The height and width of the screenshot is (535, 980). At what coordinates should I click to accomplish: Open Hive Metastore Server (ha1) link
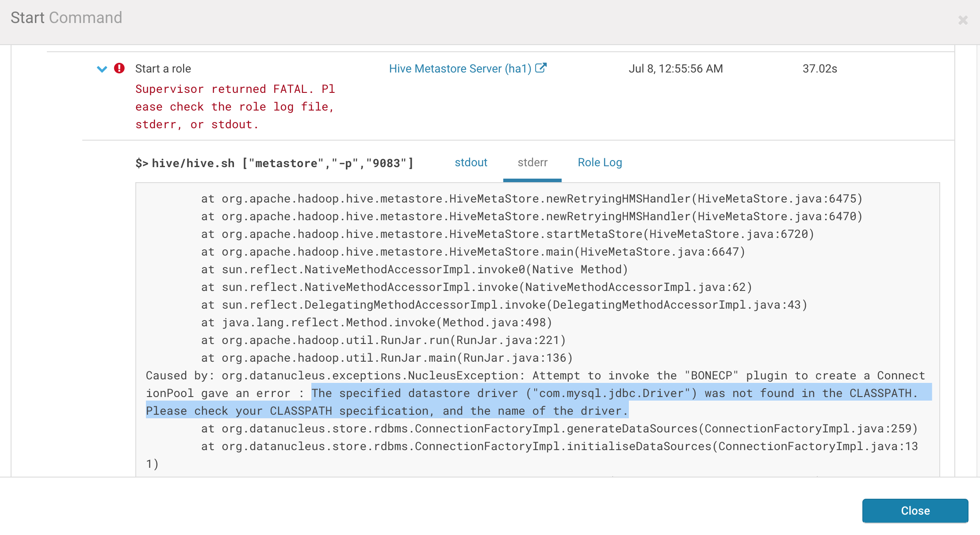point(460,69)
